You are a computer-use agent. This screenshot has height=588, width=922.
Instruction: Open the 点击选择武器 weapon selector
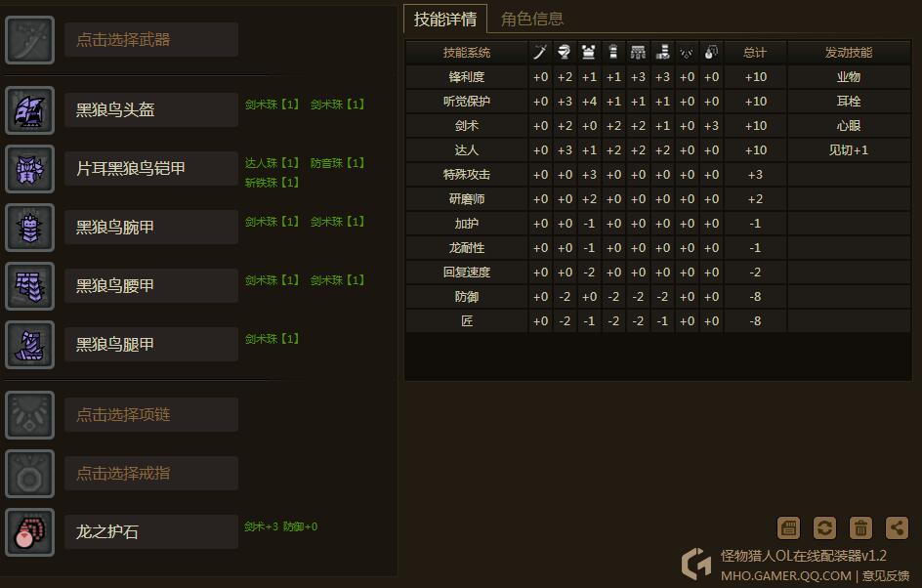tap(150, 40)
